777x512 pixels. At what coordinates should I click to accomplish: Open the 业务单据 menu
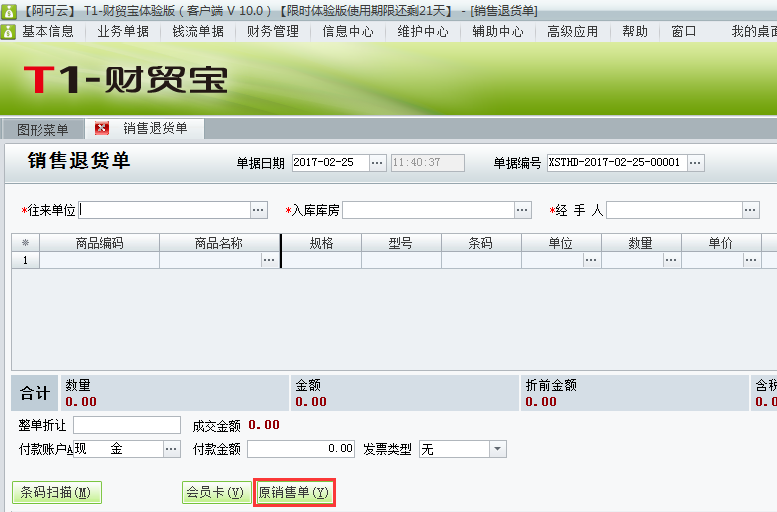pos(123,32)
